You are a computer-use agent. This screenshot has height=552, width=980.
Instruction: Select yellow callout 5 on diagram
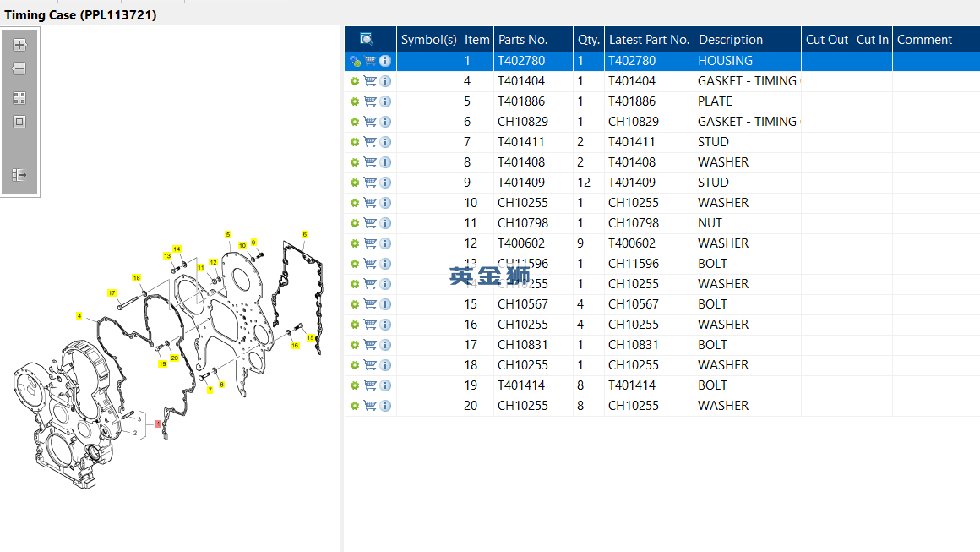coord(228,234)
